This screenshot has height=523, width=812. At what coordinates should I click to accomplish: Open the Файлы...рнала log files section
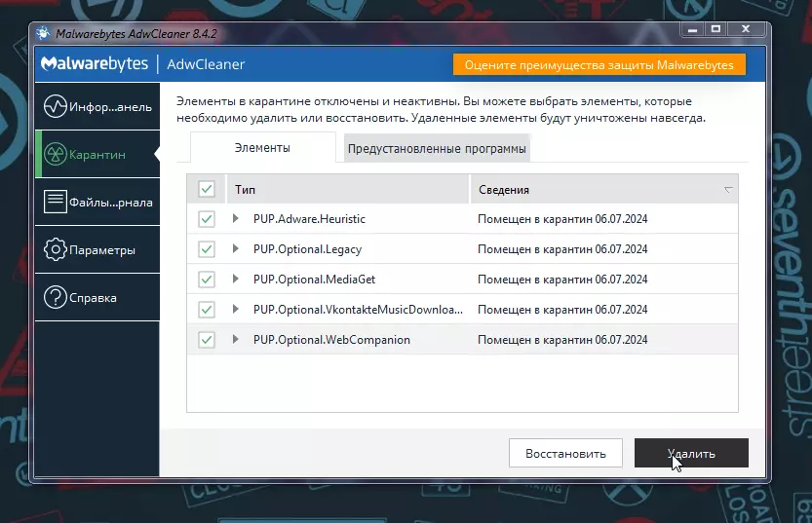pos(97,202)
